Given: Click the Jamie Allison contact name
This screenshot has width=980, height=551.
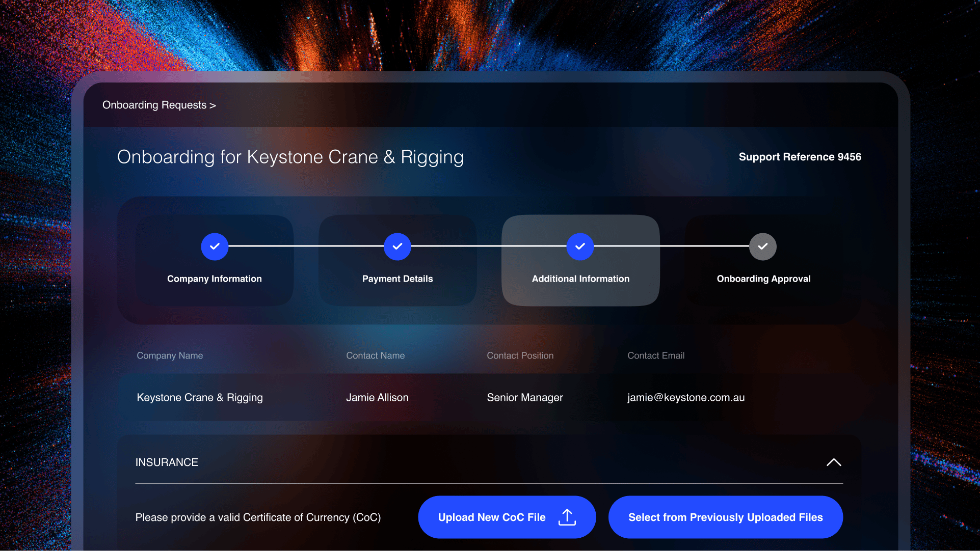Looking at the screenshot, I should tap(377, 397).
